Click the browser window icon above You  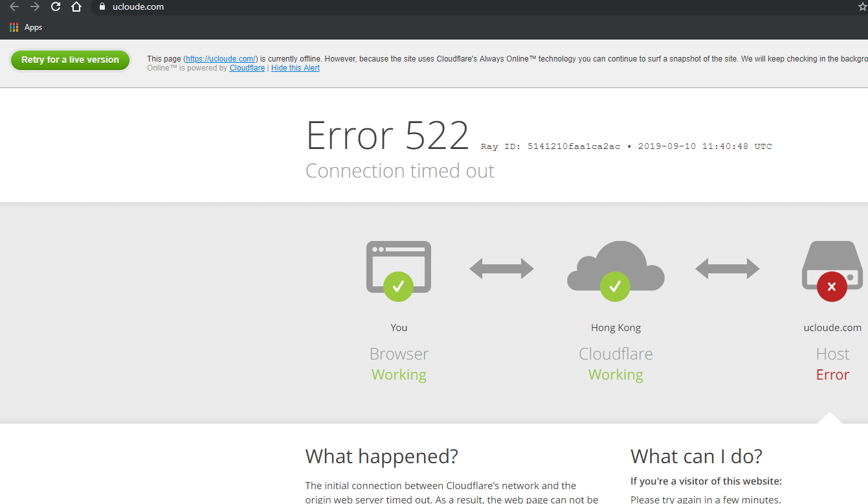point(399,271)
